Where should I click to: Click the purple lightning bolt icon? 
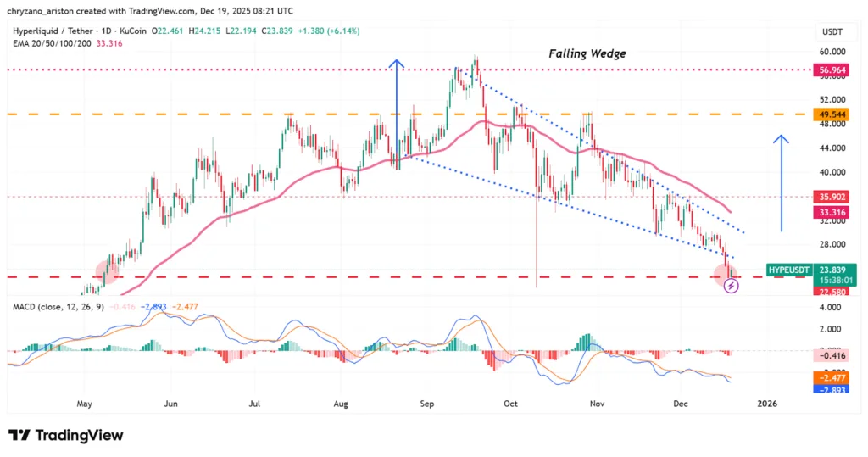click(x=732, y=286)
